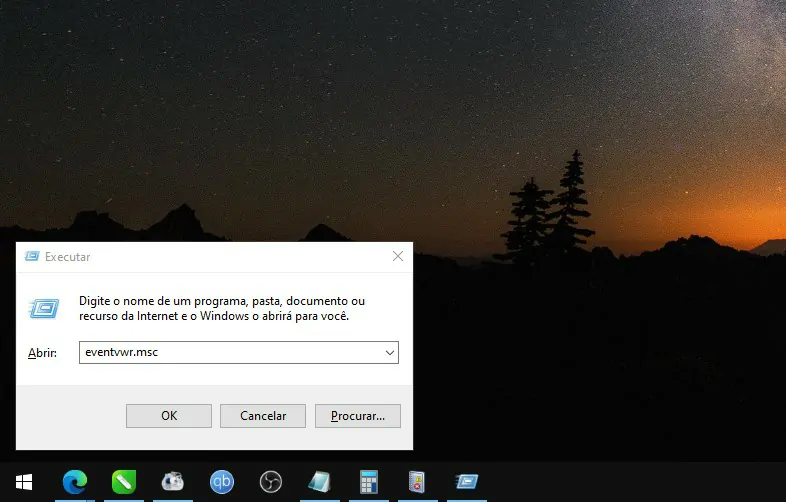Open Microsoft Edge from the taskbar

point(75,482)
